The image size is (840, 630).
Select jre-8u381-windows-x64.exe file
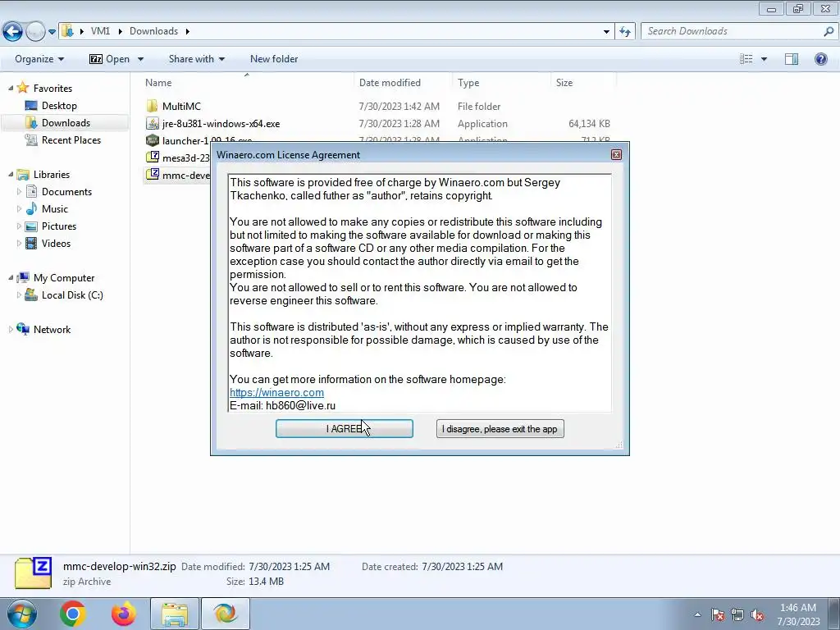[221, 124]
